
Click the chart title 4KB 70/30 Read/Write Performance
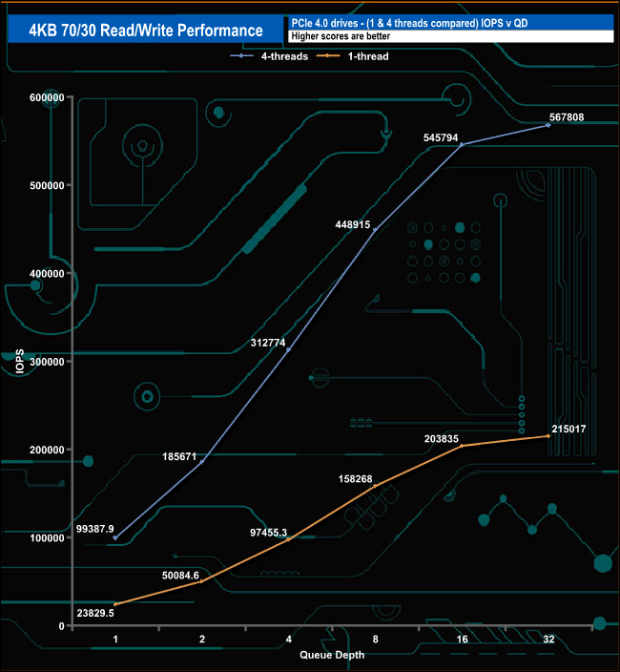click(146, 30)
